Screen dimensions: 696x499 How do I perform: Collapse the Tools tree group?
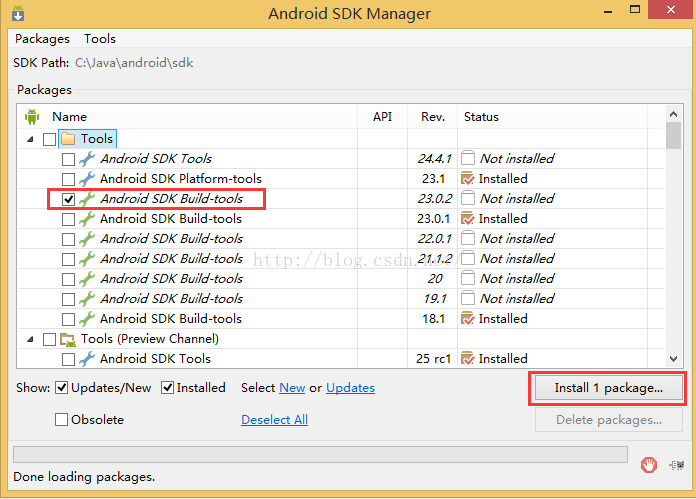30,139
